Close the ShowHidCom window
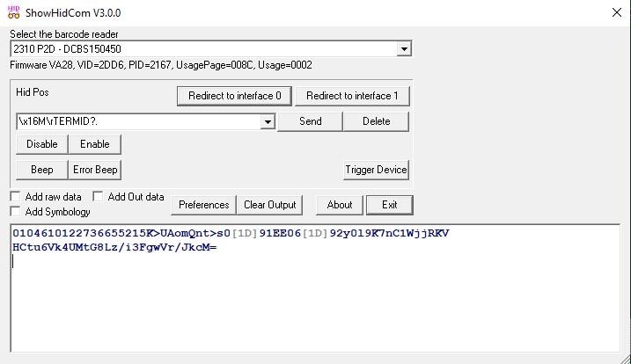The image size is (631, 364). tap(616, 13)
